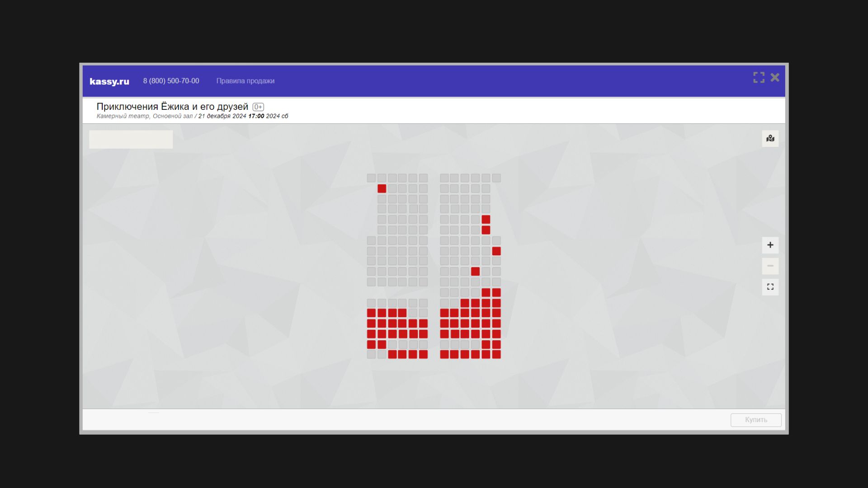The image size is (868, 488).
Task: Select top-left gray seat of the left block
Action: coord(371,178)
